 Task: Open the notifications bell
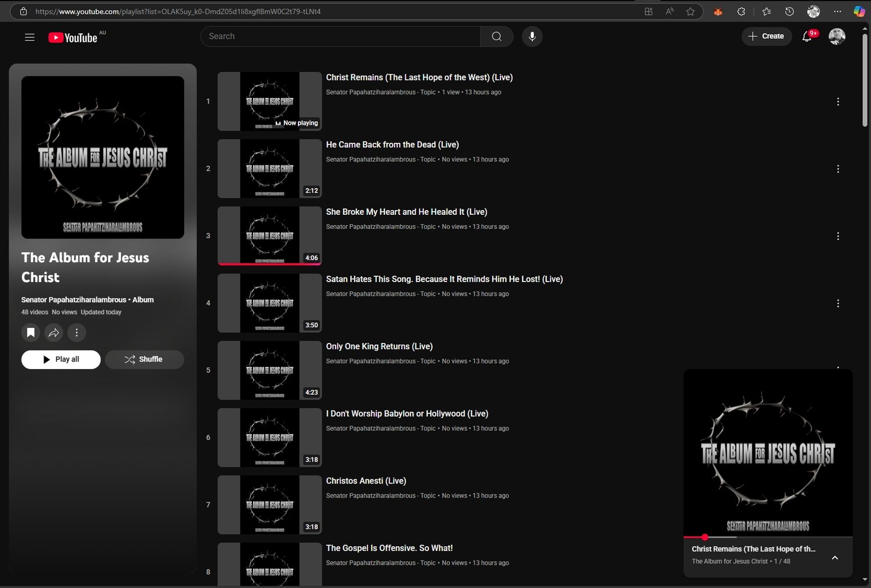pos(807,37)
